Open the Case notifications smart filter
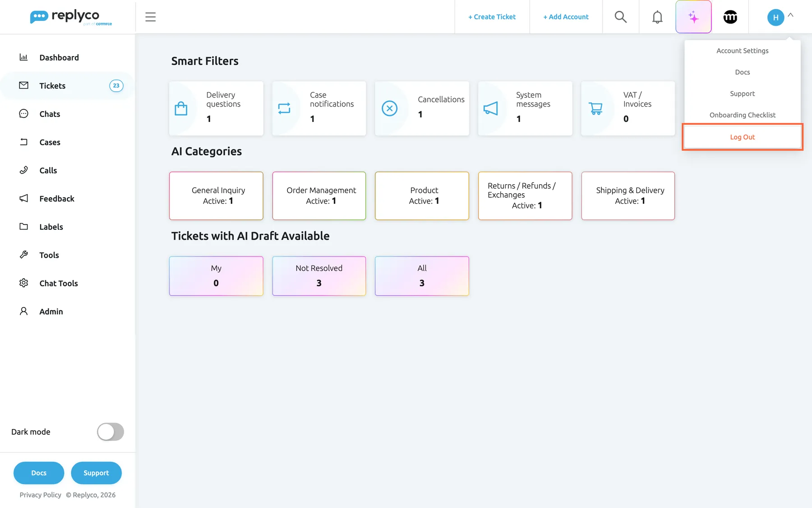812x508 pixels. [x=319, y=108]
